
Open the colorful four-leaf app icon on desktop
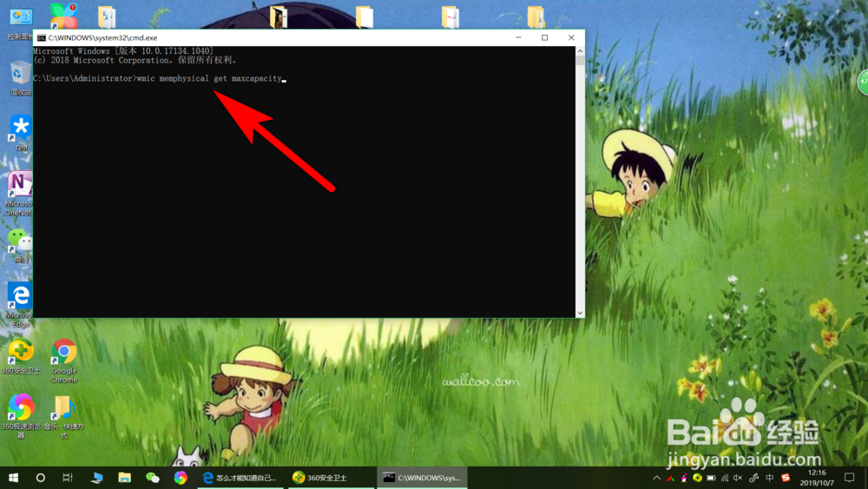pos(63,16)
